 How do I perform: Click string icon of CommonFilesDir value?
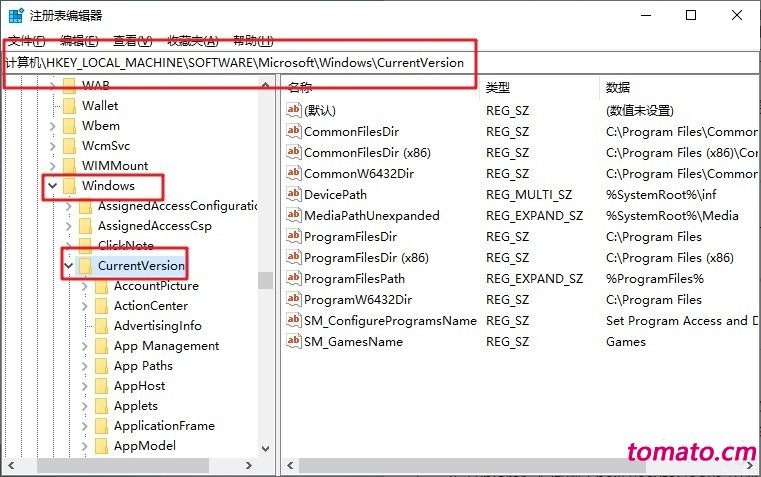point(293,131)
